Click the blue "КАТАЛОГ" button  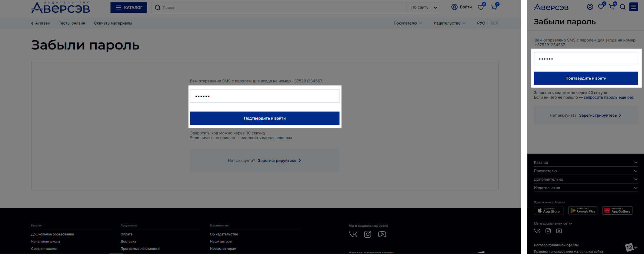[129, 7]
